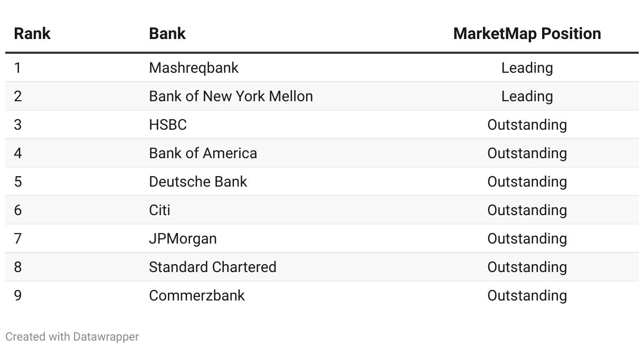Click the Bank column header
Viewport: 644px width, 349px height.
coord(167,34)
